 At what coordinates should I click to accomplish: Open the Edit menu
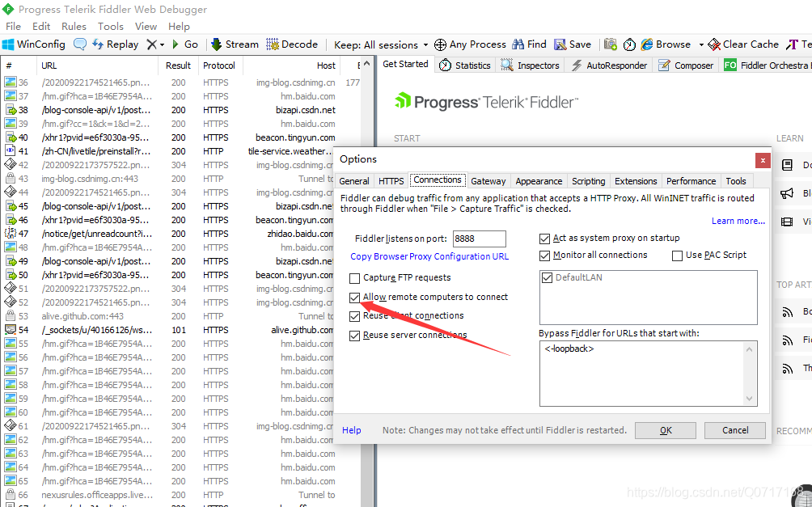coord(41,27)
